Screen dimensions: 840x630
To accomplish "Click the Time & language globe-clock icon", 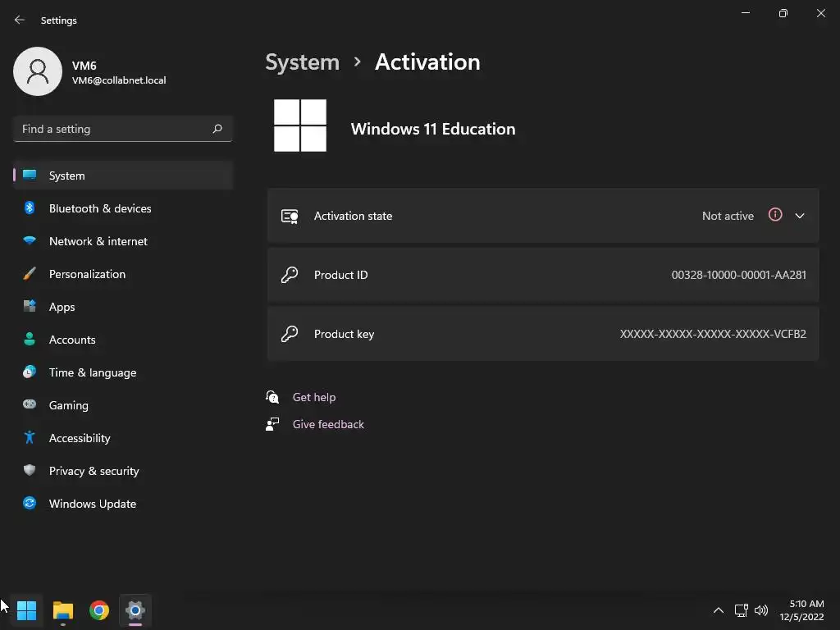I will click(x=30, y=372).
